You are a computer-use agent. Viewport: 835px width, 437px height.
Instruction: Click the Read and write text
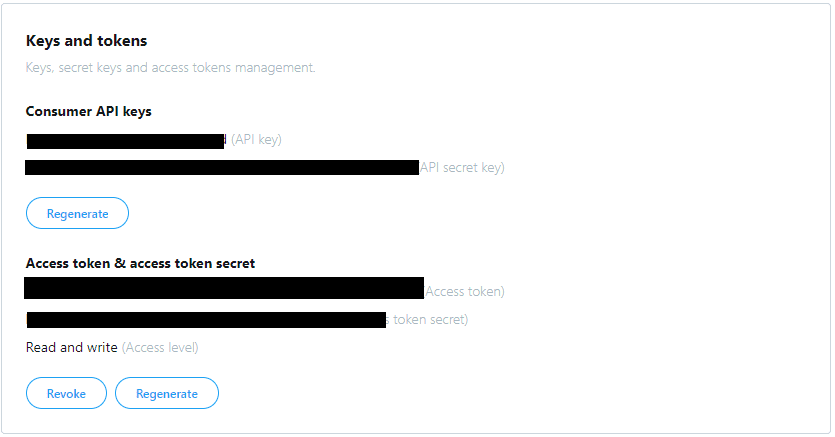(x=71, y=348)
